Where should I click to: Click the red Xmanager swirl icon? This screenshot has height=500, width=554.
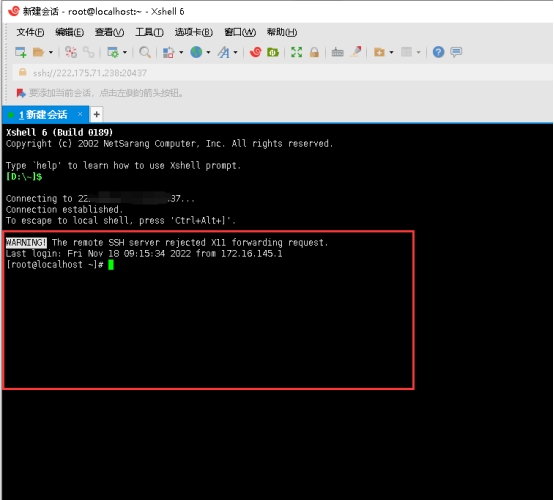pos(255,52)
